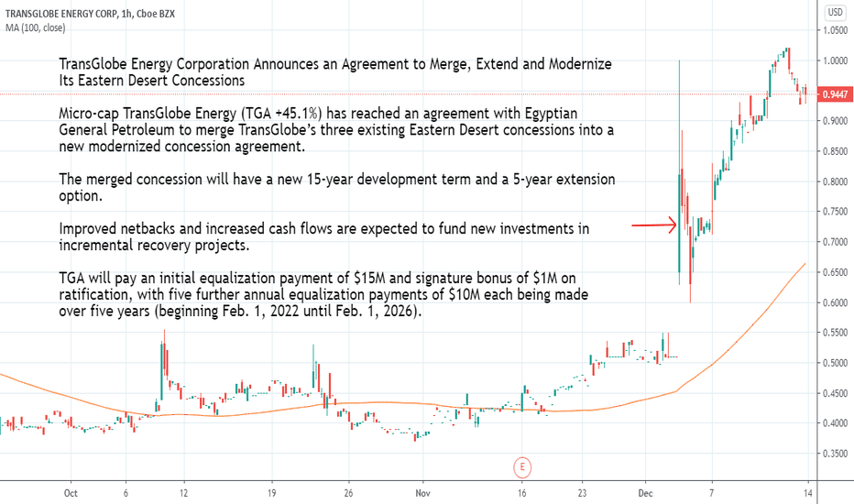854x504 pixels.
Task: Click the 0.4500 price axis label
Action: pos(835,393)
